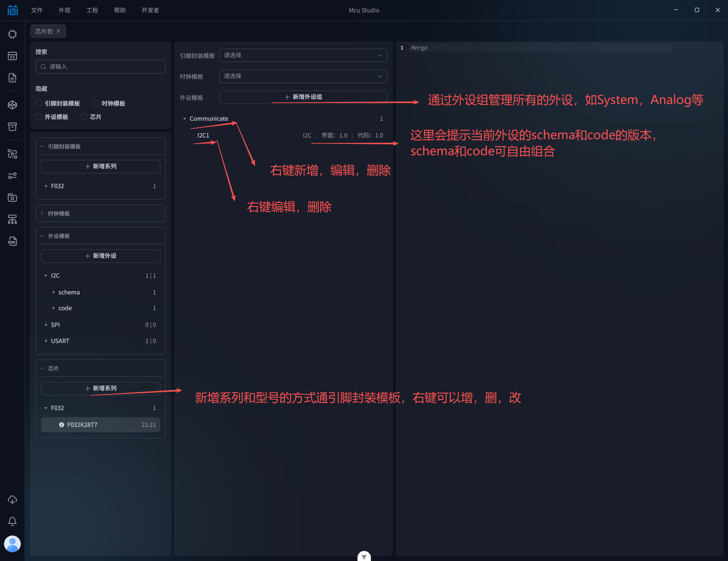Click the cloud download icon
Screen dimensions: 728x561
coord(12,500)
